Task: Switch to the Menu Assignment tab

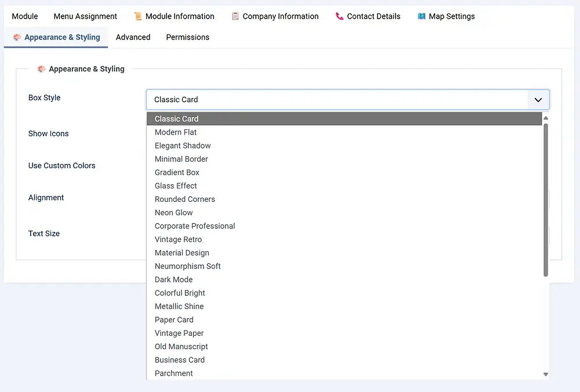Action: [85, 16]
